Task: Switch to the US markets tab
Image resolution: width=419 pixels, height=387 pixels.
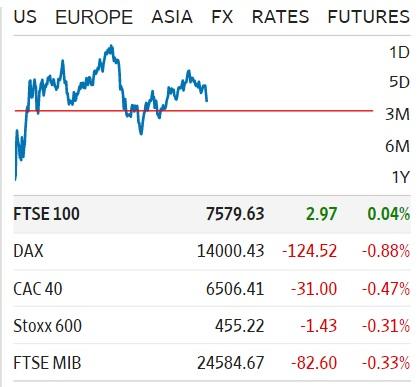Action: coord(25,17)
